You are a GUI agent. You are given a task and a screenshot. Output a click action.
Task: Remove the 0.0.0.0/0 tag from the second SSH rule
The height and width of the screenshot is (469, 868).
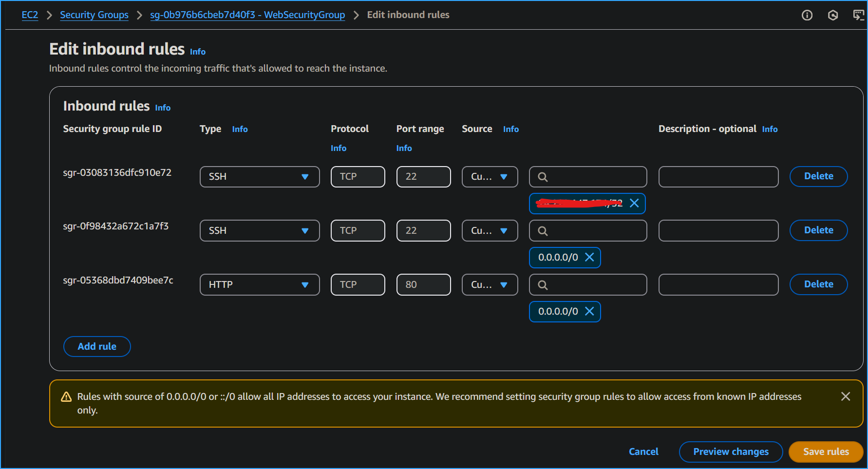point(590,257)
